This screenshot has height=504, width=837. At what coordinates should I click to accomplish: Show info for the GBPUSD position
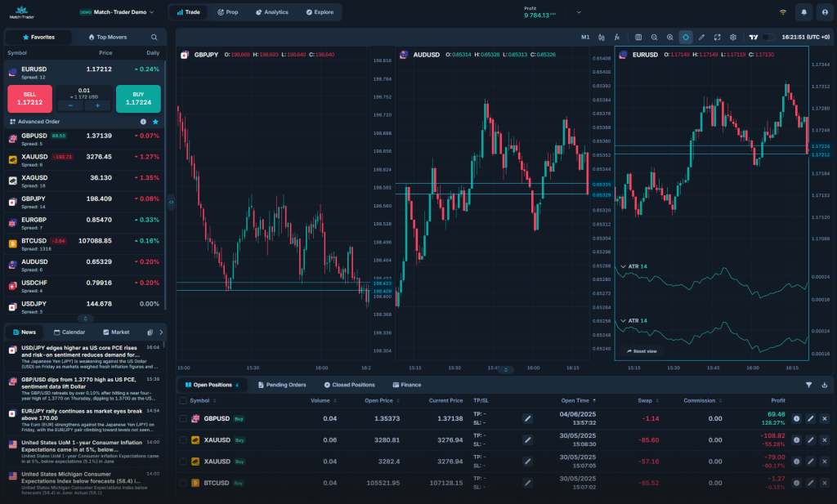(x=796, y=419)
